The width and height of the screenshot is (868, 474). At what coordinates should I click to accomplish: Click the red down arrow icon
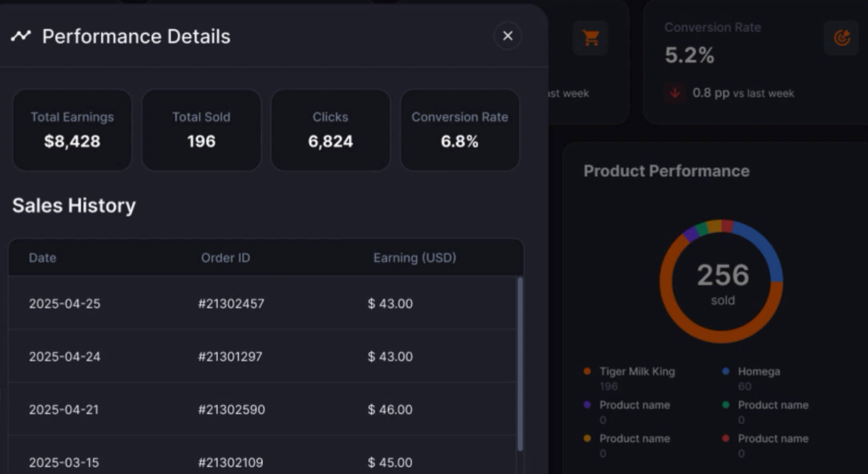[675, 93]
